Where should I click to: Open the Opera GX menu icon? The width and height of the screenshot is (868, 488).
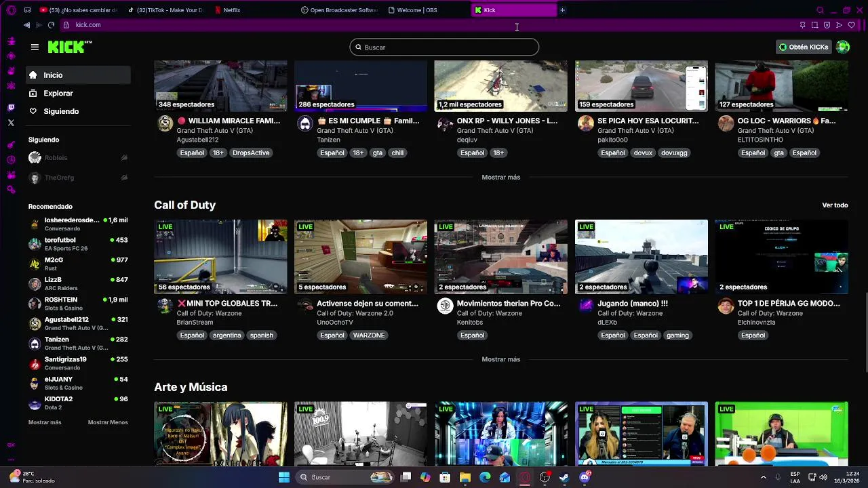pos(12,10)
